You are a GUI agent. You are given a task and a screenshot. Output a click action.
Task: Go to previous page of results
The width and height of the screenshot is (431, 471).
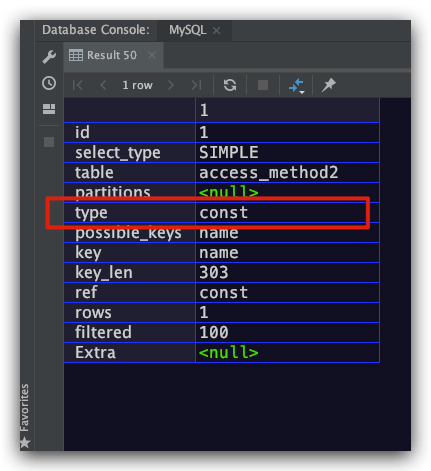click(103, 85)
